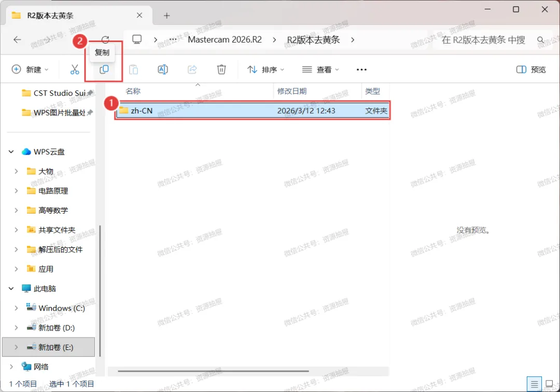Select the zh-CN folder row
The image size is (560, 392).
pos(253,110)
